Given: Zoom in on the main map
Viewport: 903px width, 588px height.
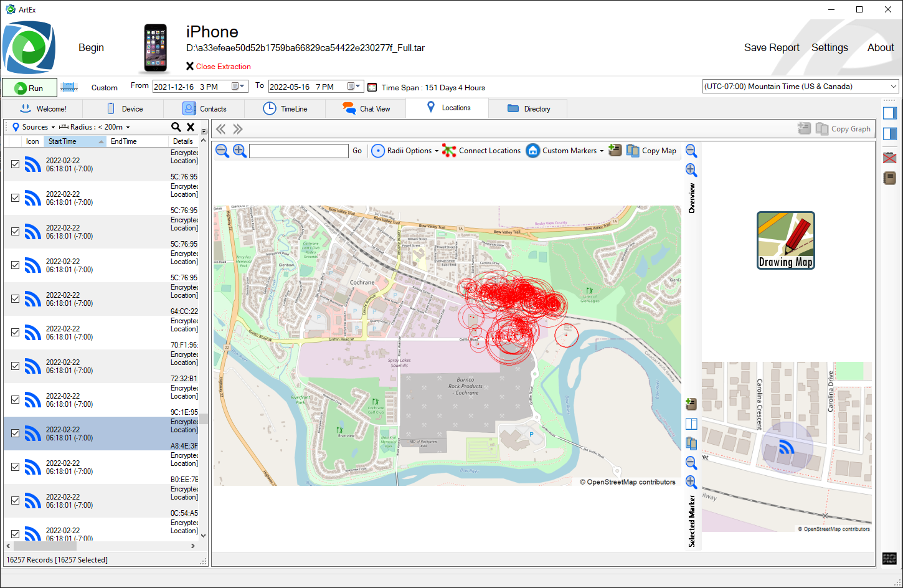Looking at the screenshot, I should (240, 150).
